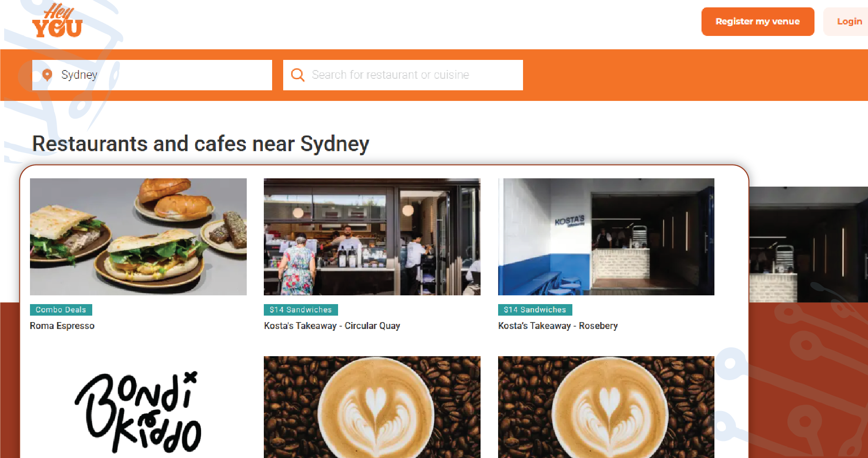Viewport: 868px width, 458px height.
Task: Click the Hey You logo
Action: (57, 21)
